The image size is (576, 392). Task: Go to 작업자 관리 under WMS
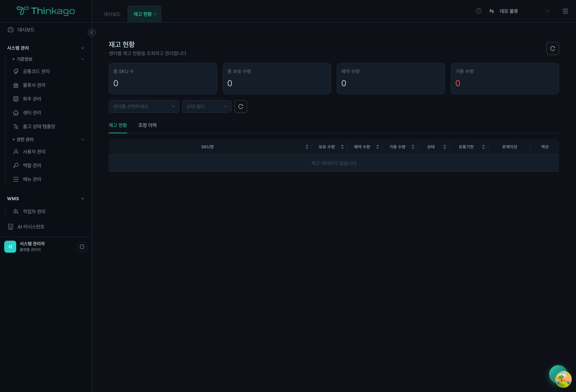34,212
